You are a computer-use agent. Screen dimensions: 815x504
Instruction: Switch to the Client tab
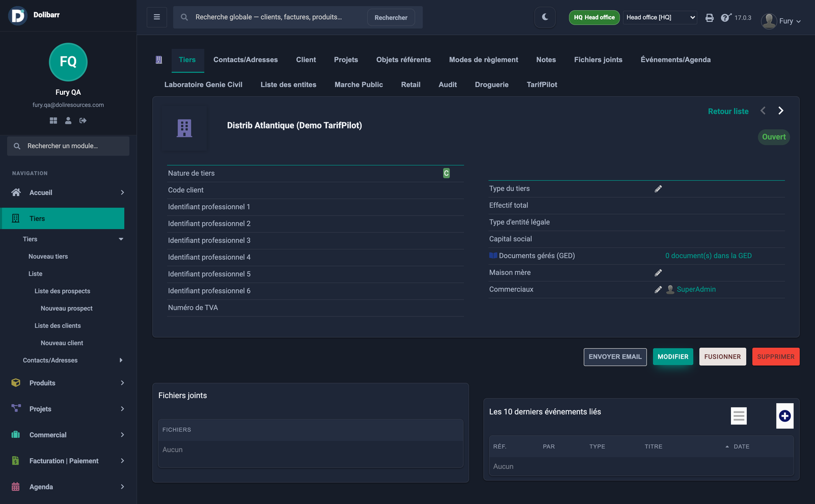[306, 60]
